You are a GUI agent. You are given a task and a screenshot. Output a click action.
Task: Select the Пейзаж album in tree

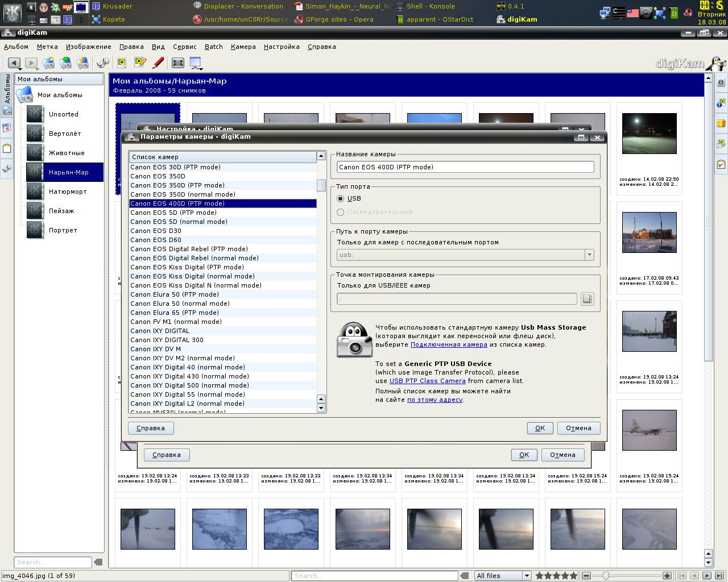click(61, 211)
